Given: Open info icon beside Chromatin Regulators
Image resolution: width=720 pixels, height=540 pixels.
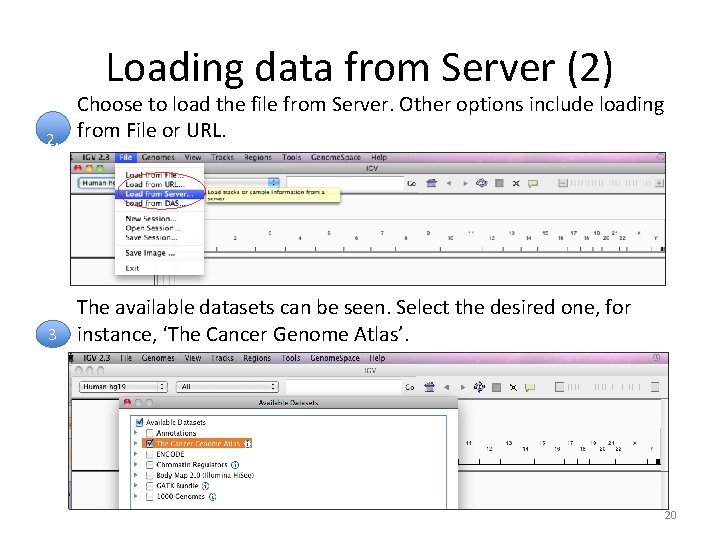Looking at the screenshot, I should pyautogui.click(x=235, y=465).
